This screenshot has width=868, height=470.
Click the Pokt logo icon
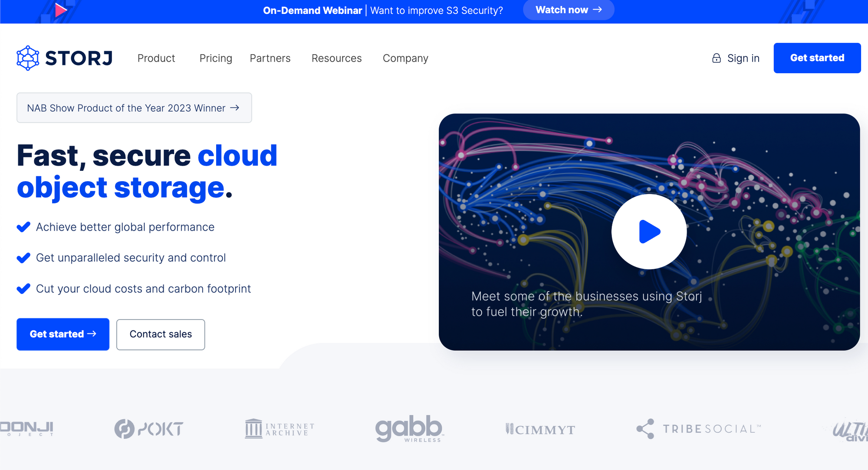pyautogui.click(x=125, y=429)
